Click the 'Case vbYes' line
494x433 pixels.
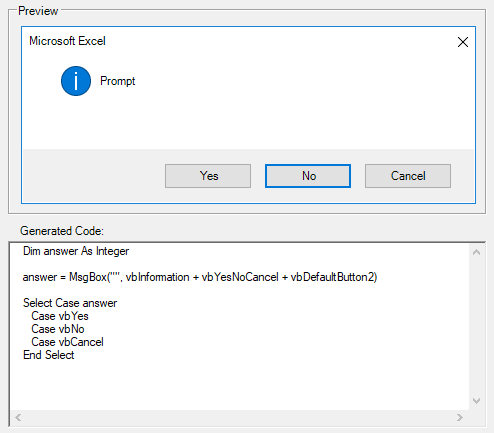point(60,316)
